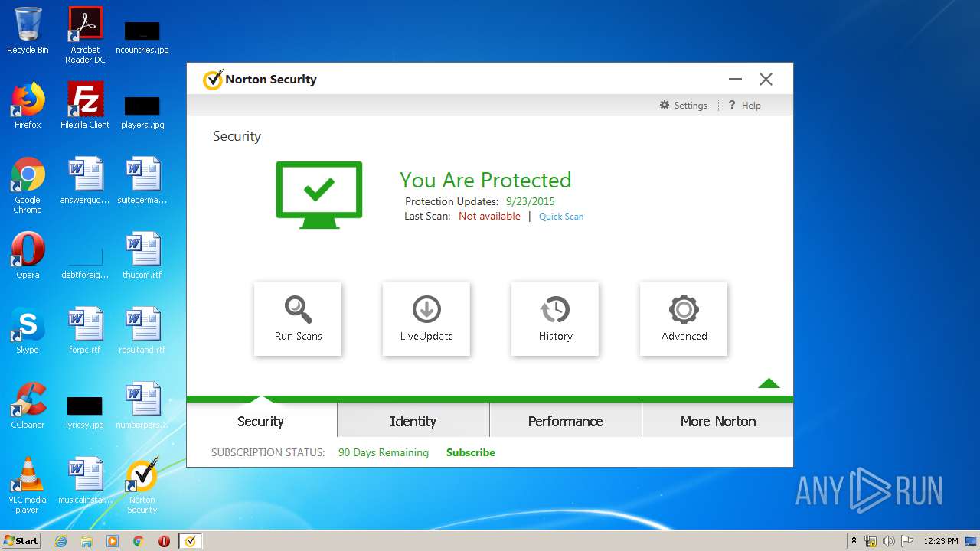This screenshot has width=980, height=551.
Task: Select thucom.rtf document on desktop
Action: [x=142, y=256]
